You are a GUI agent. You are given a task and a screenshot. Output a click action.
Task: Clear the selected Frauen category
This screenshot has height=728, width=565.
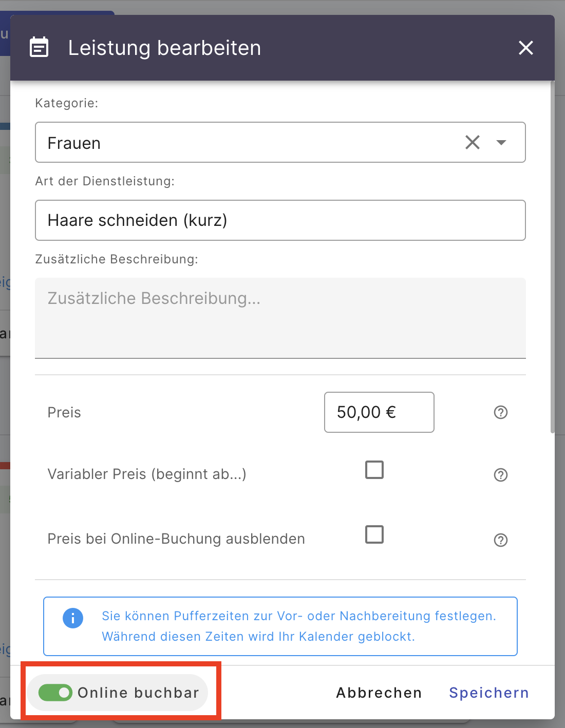coord(472,143)
